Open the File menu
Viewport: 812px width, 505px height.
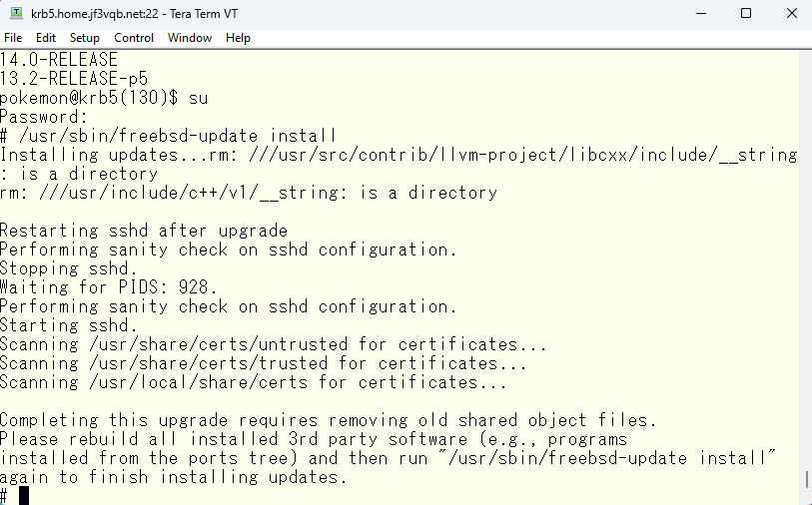click(x=13, y=38)
